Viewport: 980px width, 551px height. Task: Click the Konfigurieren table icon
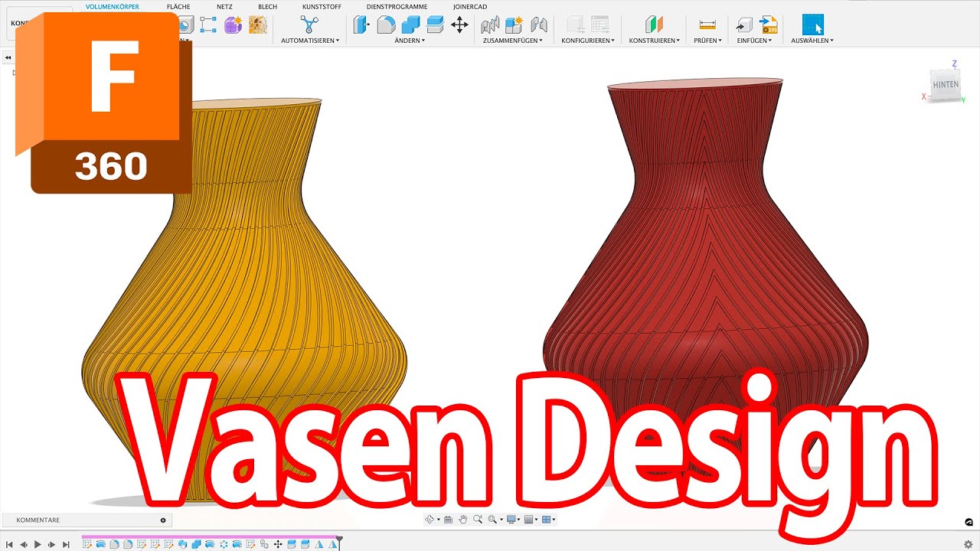tap(599, 24)
